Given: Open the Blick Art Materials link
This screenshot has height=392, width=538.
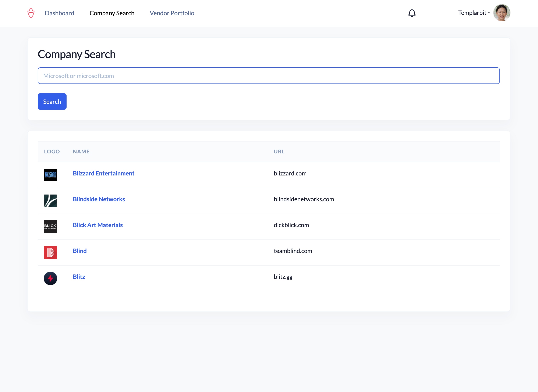Looking at the screenshot, I should coord(98,225).
